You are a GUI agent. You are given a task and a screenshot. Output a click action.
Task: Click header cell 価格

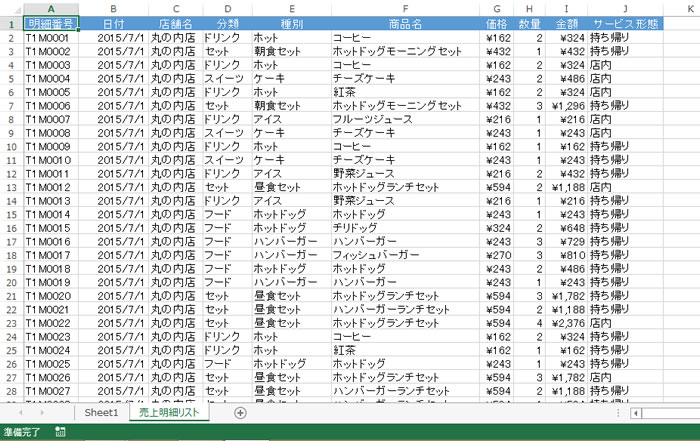click(496, 24)
